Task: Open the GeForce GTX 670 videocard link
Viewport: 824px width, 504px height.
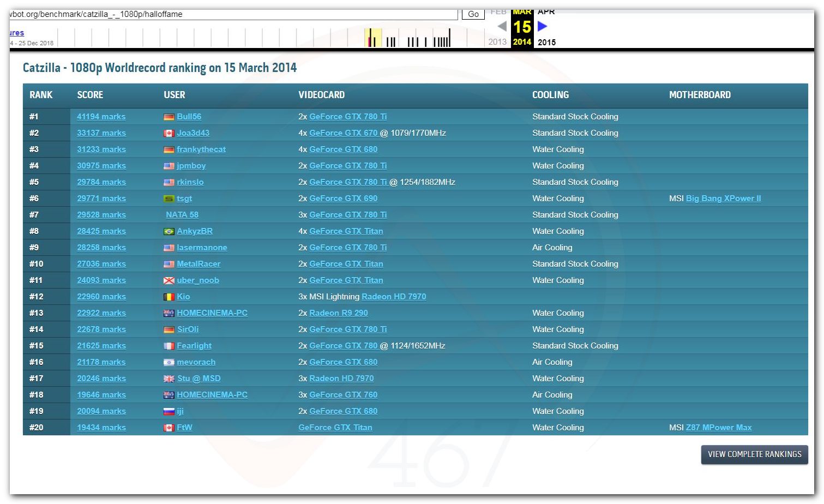Action: click(344, 133)
